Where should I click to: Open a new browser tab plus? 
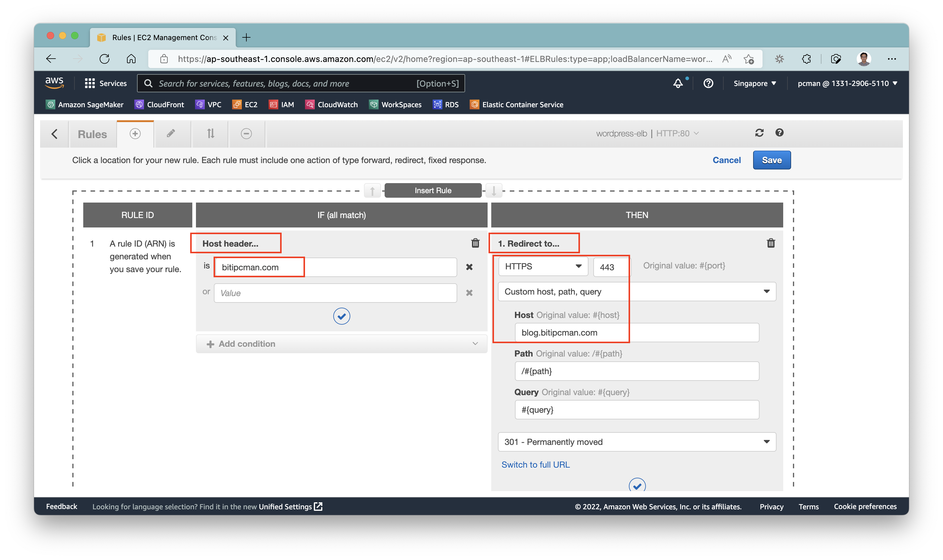point(246,37)
